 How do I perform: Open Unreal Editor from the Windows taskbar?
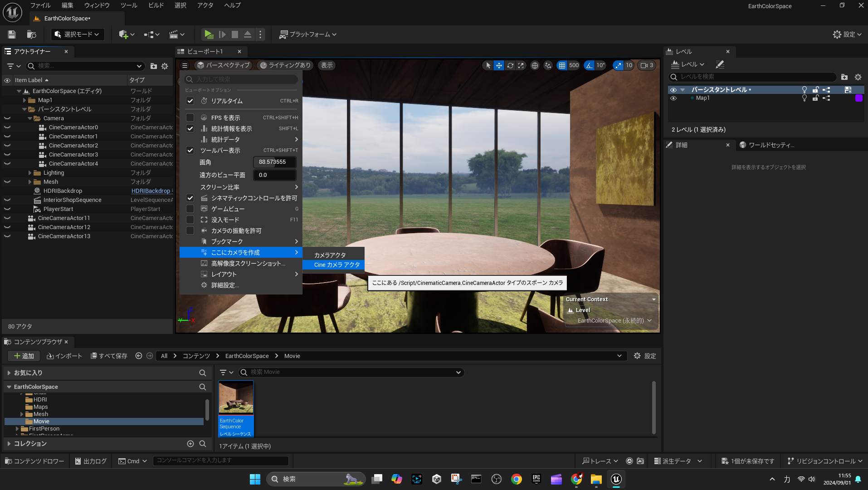[616, 479]
